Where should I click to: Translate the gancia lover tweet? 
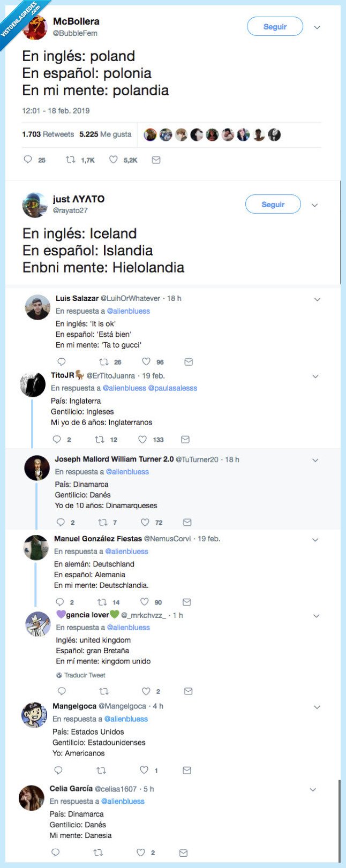(x=85, y=675)
